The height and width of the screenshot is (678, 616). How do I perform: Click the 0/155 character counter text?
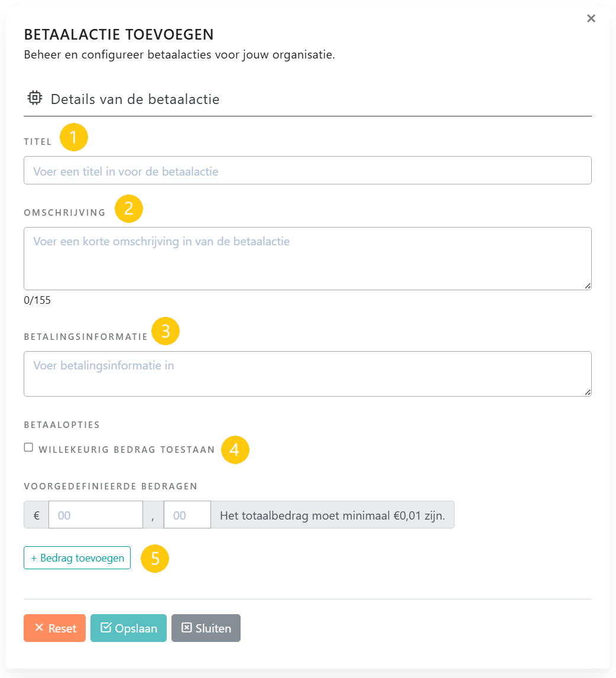click(x=37, y=300)
